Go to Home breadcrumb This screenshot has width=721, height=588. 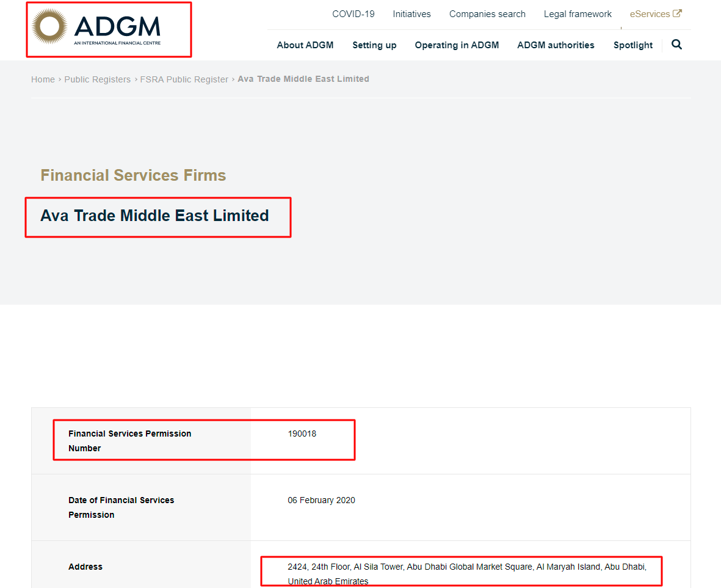[43, 79]
